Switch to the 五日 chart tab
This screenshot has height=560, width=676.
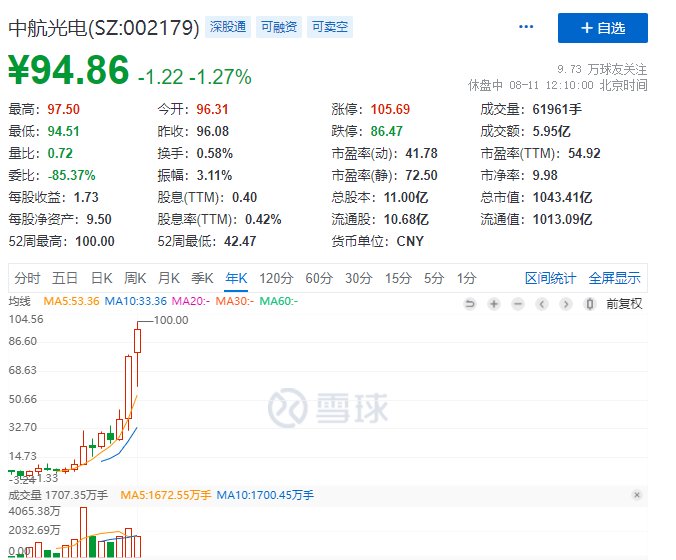(65, 278)
